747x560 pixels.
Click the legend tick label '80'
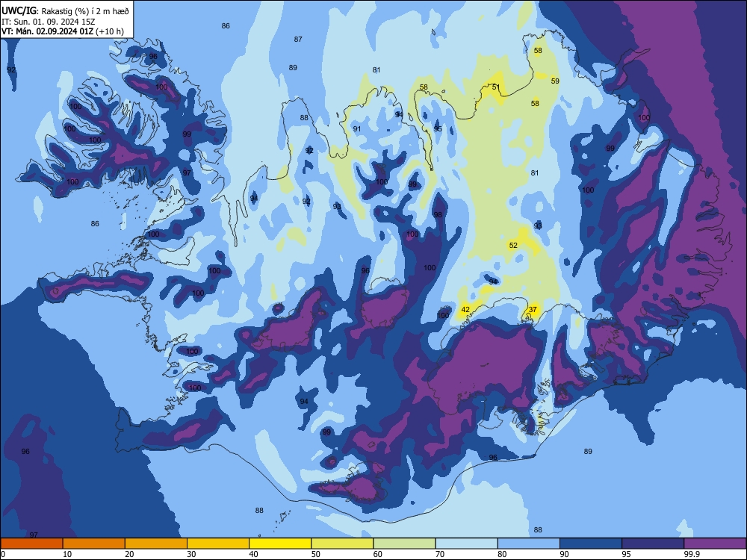tap(502, 554)
